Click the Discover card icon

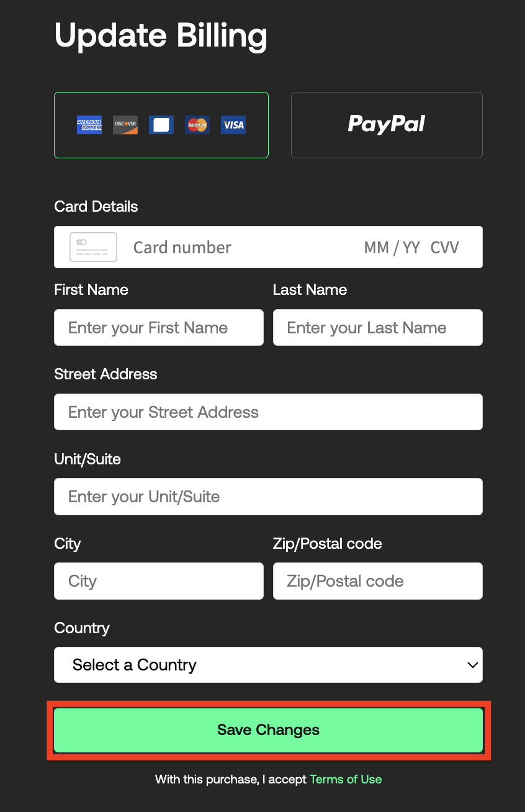click(x=125, y=125)
